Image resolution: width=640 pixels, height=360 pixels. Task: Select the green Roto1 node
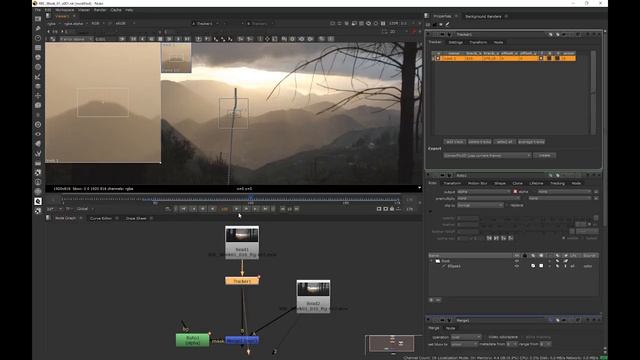pyautogui.click(x=193, y=340)
